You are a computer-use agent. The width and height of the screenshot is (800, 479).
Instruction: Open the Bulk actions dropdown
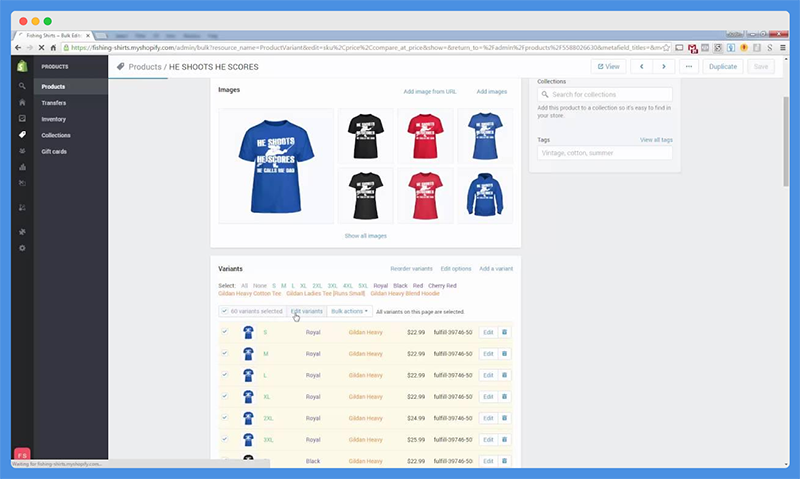click(x=349, y=311)
